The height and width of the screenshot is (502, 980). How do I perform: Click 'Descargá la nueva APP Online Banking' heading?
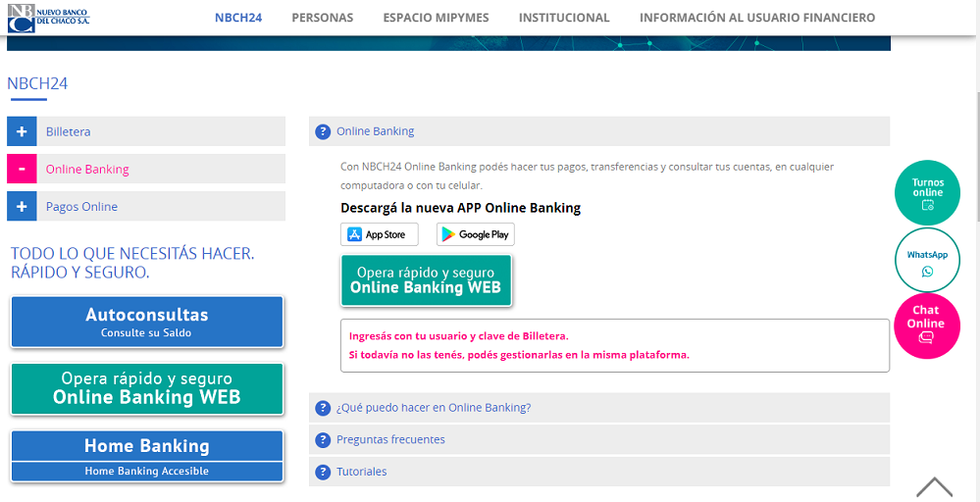pyautogui.click(x=461, y=209)
